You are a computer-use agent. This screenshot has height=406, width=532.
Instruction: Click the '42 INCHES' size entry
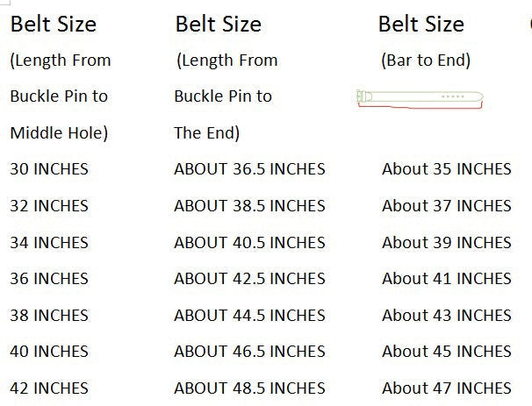[x=49, y=388]
